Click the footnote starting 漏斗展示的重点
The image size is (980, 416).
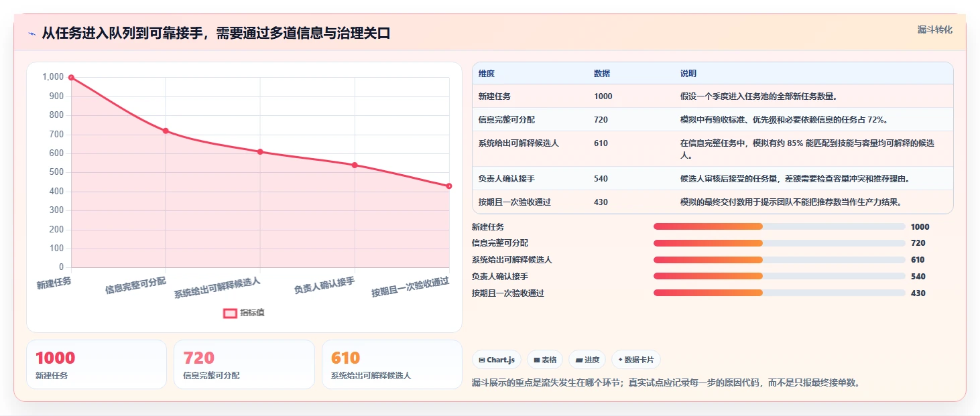(x=666, y=383)
